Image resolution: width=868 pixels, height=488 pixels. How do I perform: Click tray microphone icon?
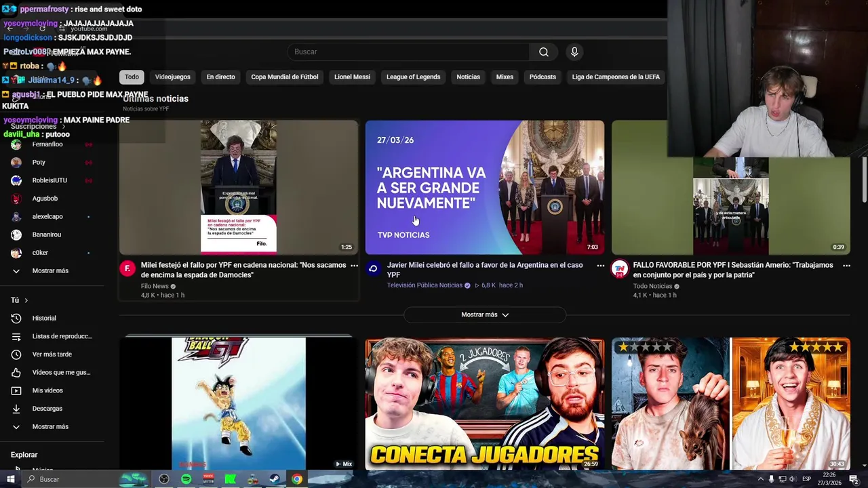tap(771, 479)
